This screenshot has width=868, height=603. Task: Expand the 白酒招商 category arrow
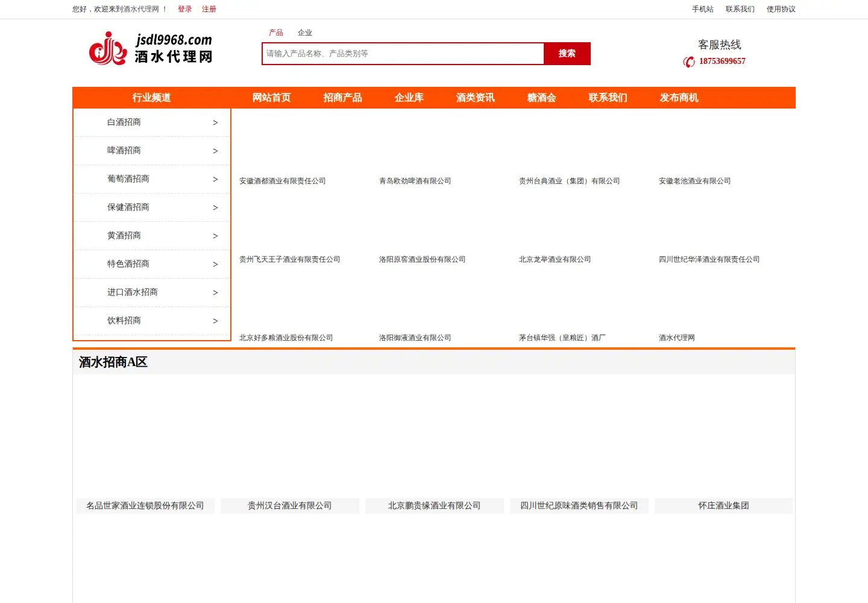point(215,122)
